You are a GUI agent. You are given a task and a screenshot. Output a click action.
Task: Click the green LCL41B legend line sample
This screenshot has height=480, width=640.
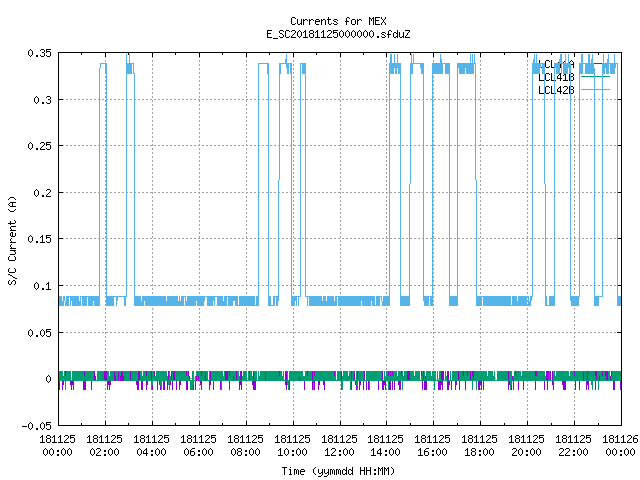595,77
